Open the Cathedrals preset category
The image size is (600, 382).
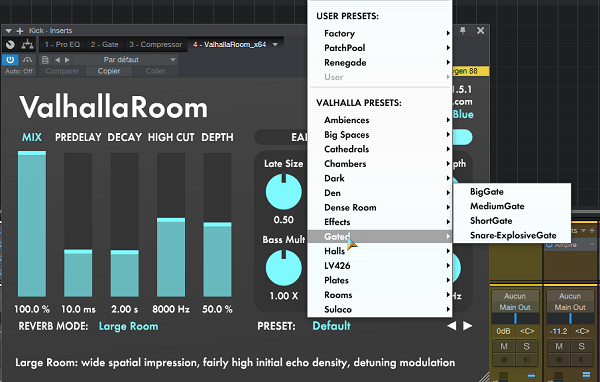coord(380,149)
